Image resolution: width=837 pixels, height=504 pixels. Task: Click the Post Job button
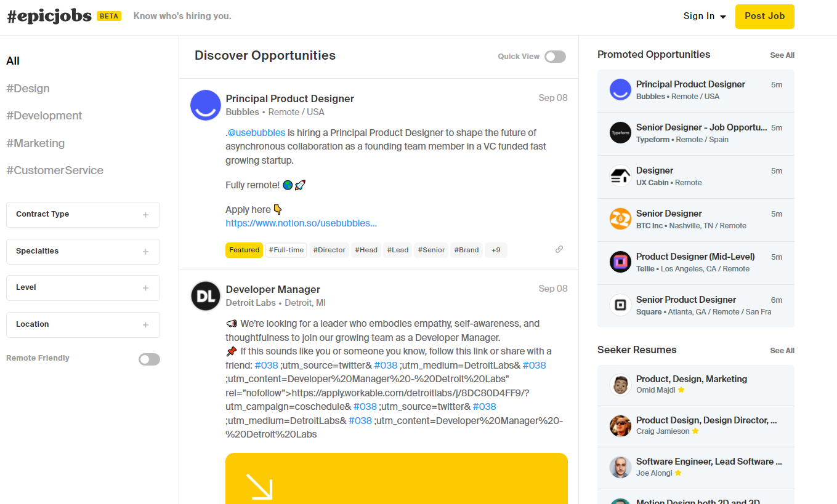(x=764, y=17)
